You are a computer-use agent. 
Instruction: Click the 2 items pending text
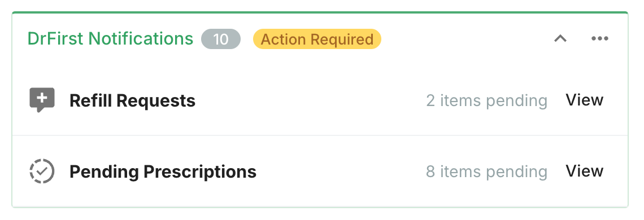click(487, 100)
